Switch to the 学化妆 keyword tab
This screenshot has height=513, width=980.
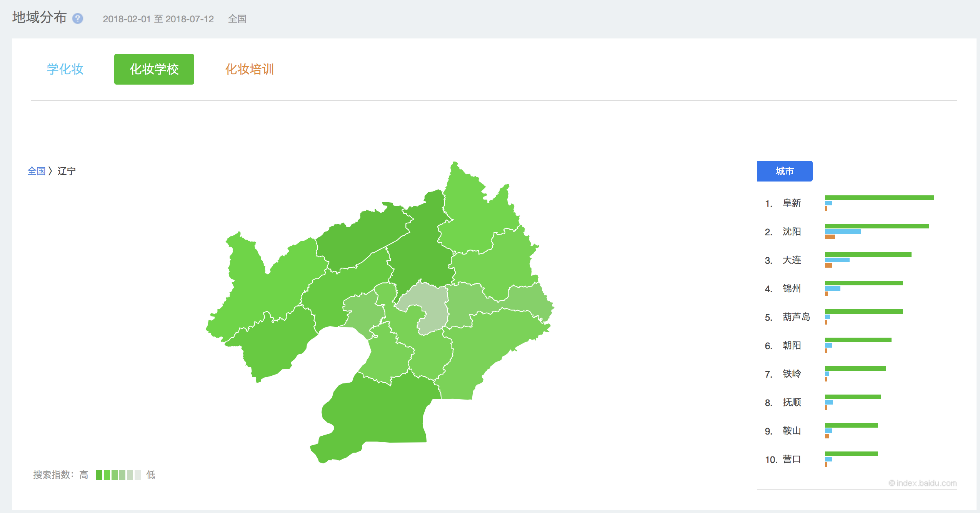click(x=65, y=69)
